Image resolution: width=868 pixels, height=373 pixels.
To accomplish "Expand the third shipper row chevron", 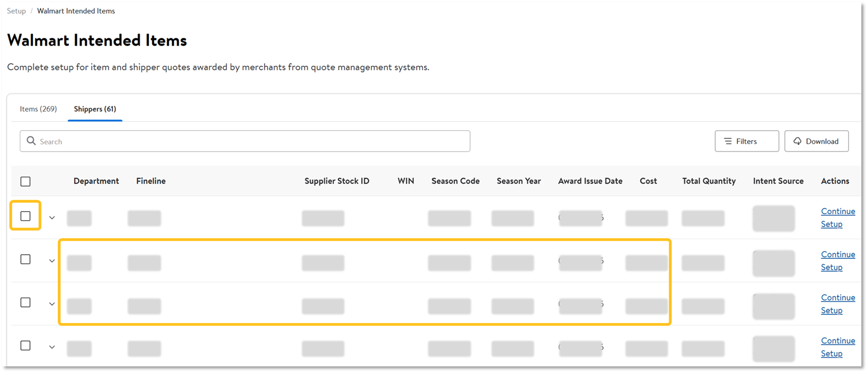I will (52, 304).
